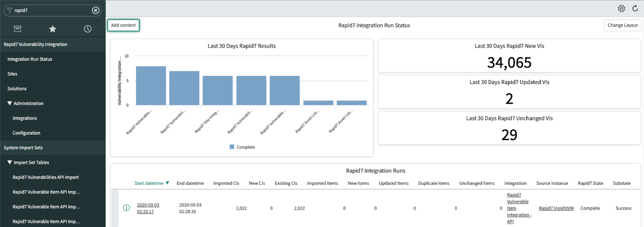
Task: Click Rapid7 State column header
Action: point(590,183)
